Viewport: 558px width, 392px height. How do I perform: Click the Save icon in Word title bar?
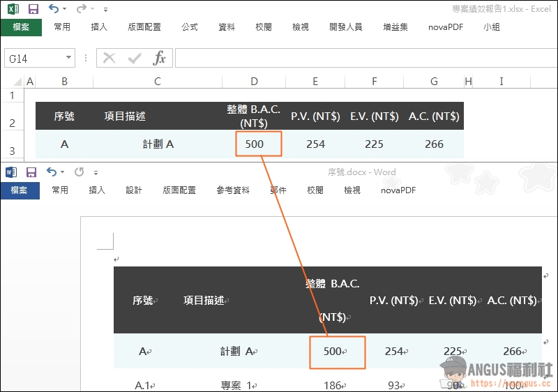tap(31, 172)
